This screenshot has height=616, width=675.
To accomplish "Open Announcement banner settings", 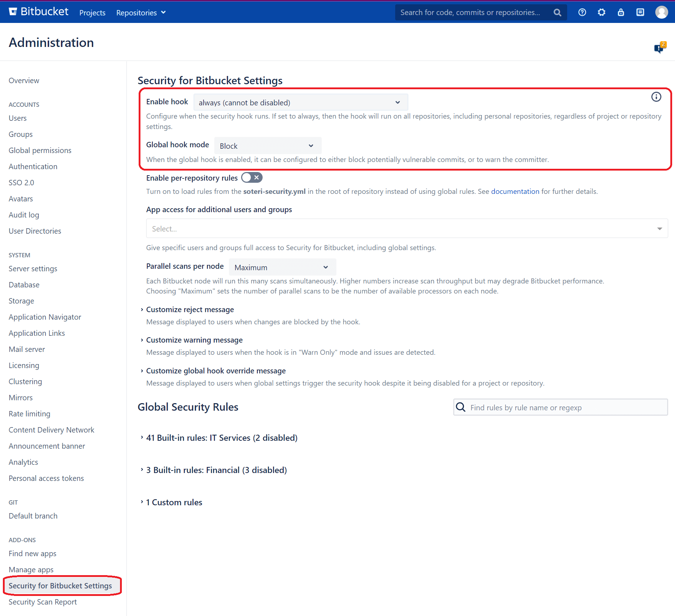I will pyautogui.click(x=47, y=446).
